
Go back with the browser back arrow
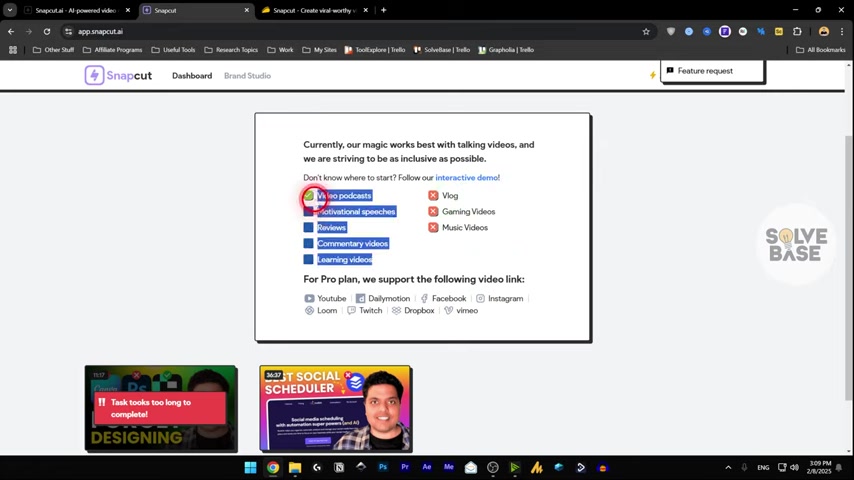coord(11,32)
